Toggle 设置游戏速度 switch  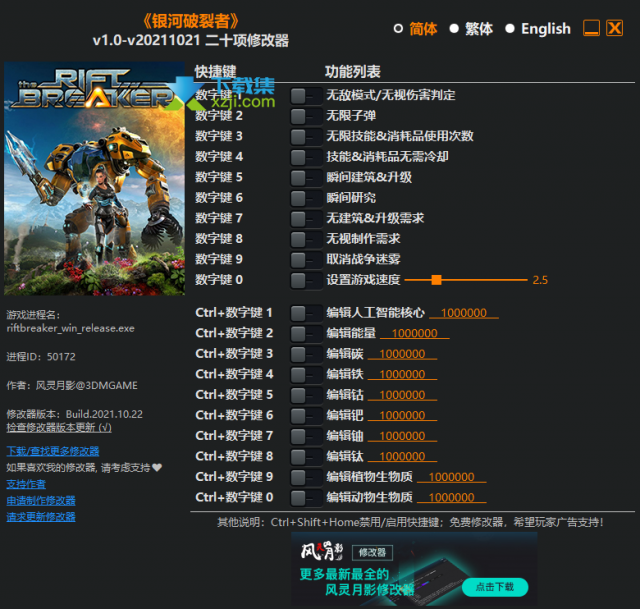[306, 281]
